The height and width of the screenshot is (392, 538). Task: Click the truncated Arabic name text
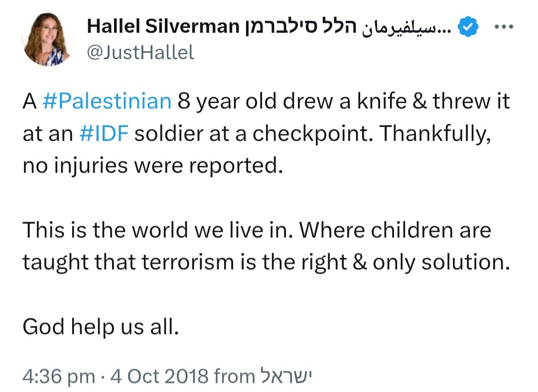coord(407,27)
